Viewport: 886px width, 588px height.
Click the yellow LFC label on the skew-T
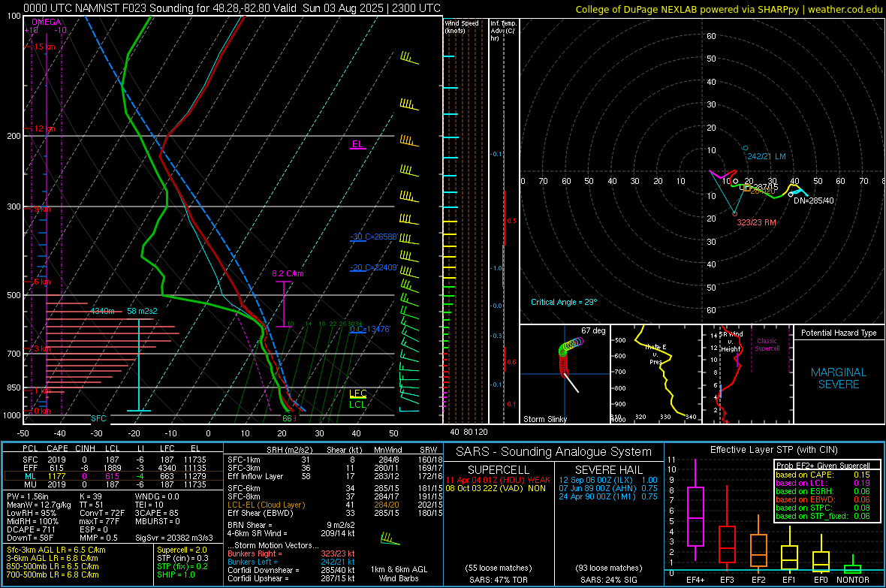pos(357,394)
